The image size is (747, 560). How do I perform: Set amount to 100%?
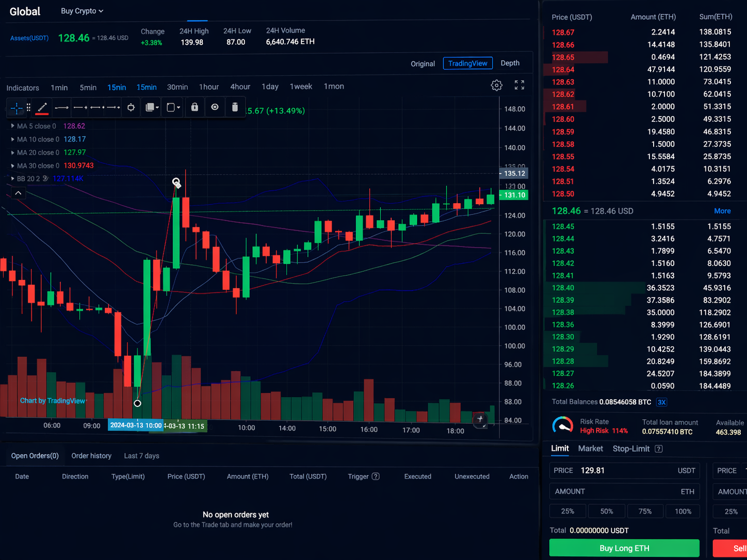(683, 511)
